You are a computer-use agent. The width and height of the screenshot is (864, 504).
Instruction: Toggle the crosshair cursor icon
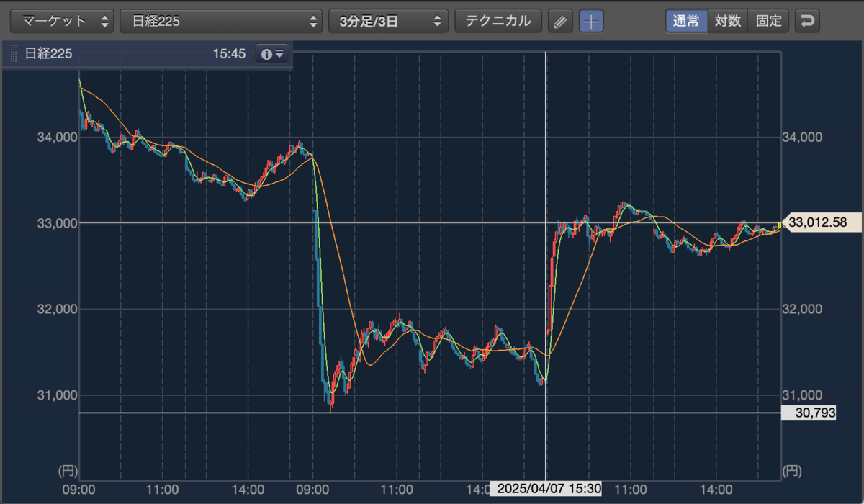tap(591, 21)
